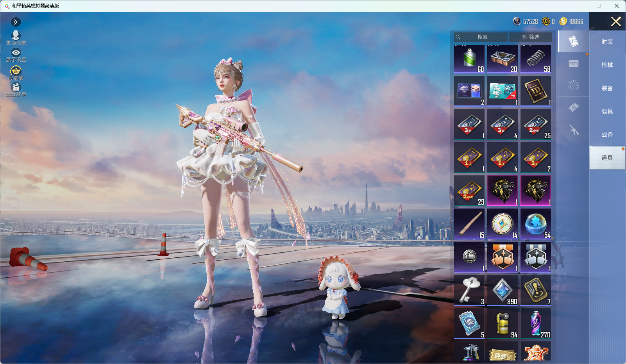Select the gold 2-hour card with 29
The width and height of the screenshot is (626, 364).
click(x=469, y=191)
